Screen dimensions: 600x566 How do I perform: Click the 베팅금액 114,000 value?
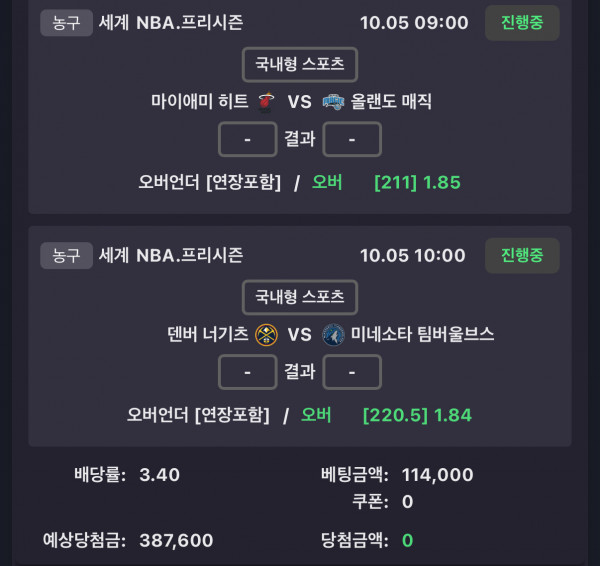point(437,475)
